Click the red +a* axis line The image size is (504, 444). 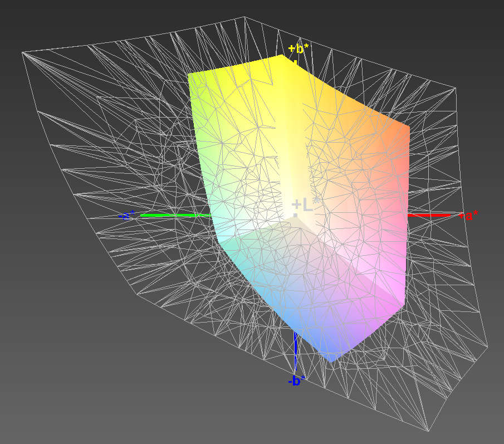[429, 215]
